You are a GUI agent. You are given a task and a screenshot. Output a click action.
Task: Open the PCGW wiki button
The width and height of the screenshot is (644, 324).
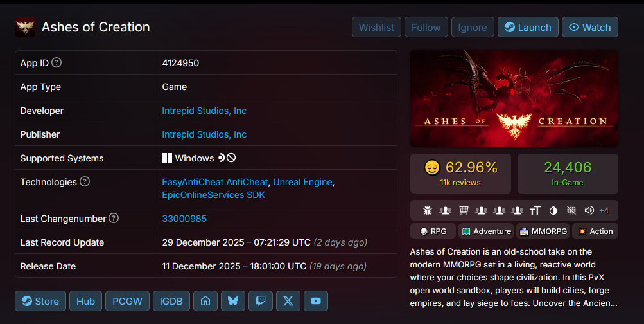click(127, 301)
